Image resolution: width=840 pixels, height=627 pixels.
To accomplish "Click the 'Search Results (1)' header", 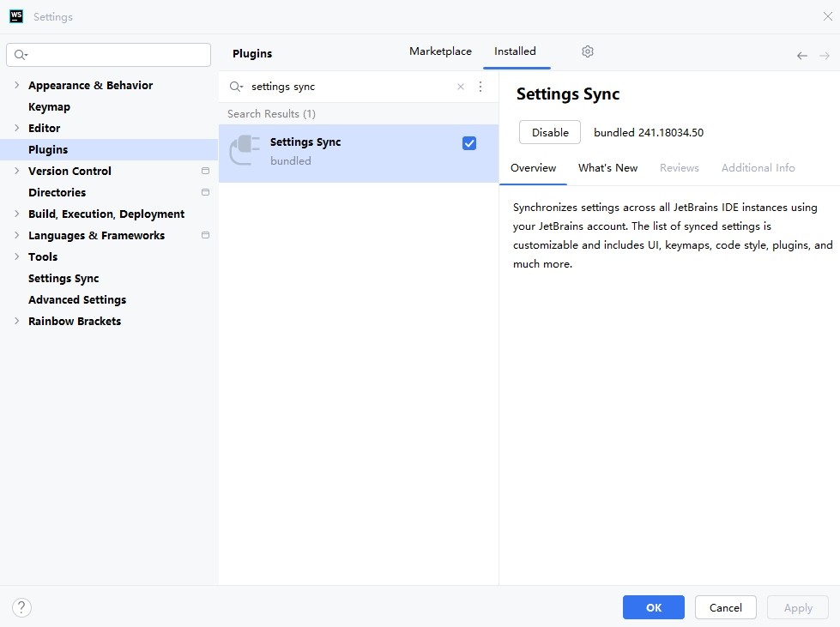I will point(271,113).
